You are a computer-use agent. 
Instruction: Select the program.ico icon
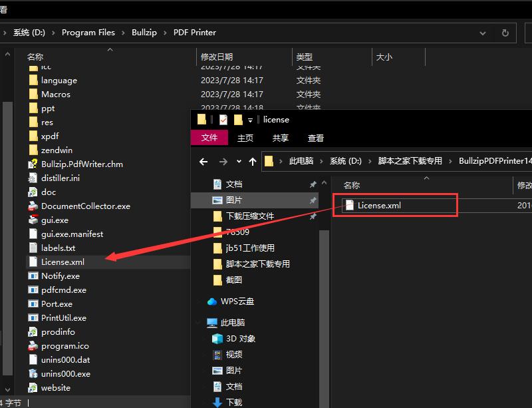(33, 345)
